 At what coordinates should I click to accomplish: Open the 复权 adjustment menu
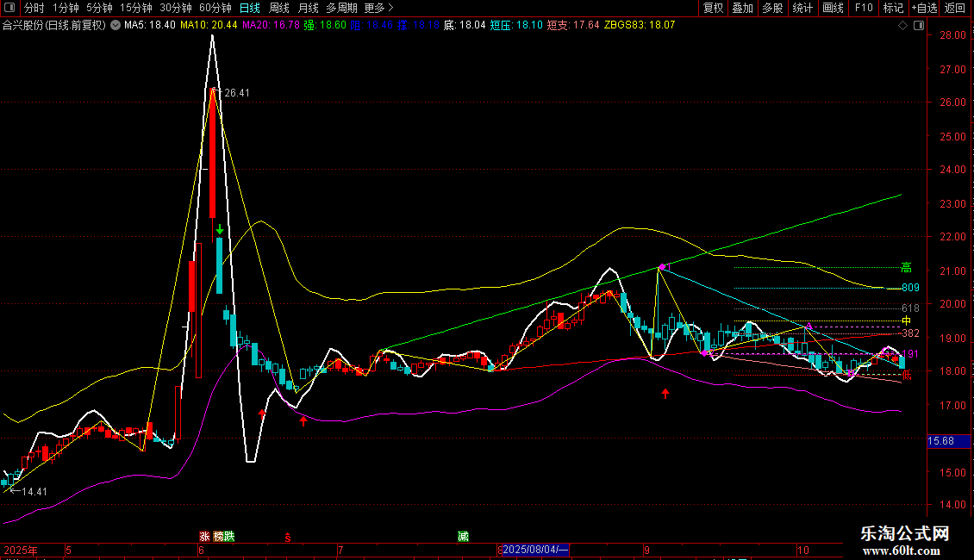[x=713, y=9]
